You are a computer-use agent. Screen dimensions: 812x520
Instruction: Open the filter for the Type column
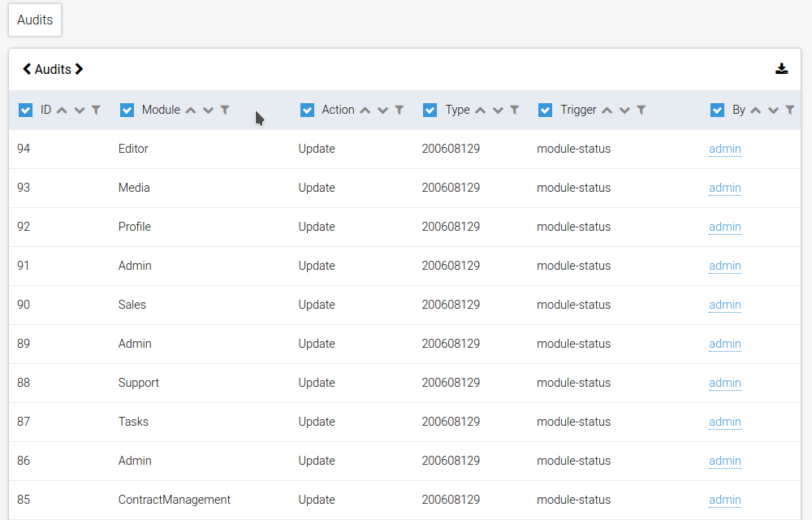(515, 110)
